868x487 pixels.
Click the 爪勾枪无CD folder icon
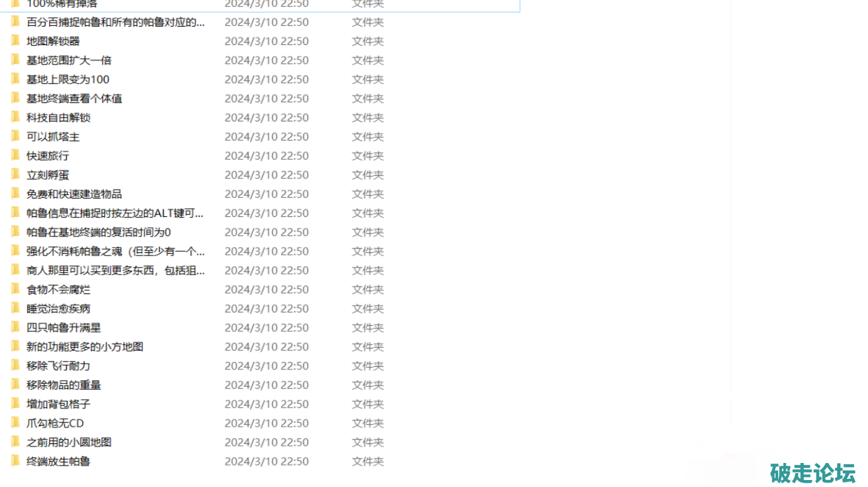[x=15, y=422]
